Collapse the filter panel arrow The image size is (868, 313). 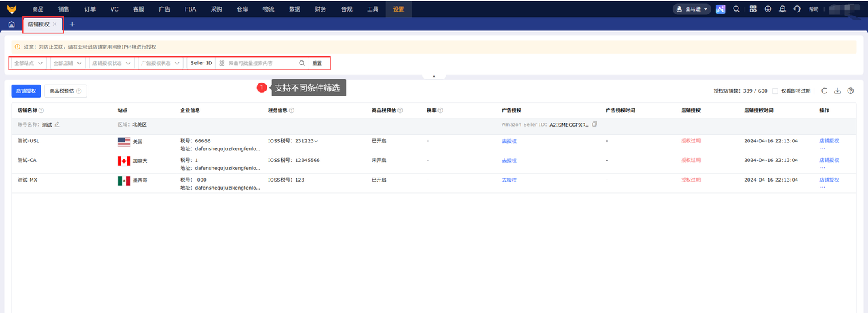(434, 76)
